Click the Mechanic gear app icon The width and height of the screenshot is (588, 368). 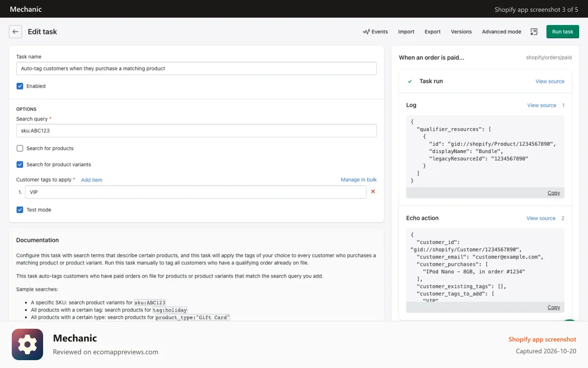[x=27, y=344]
